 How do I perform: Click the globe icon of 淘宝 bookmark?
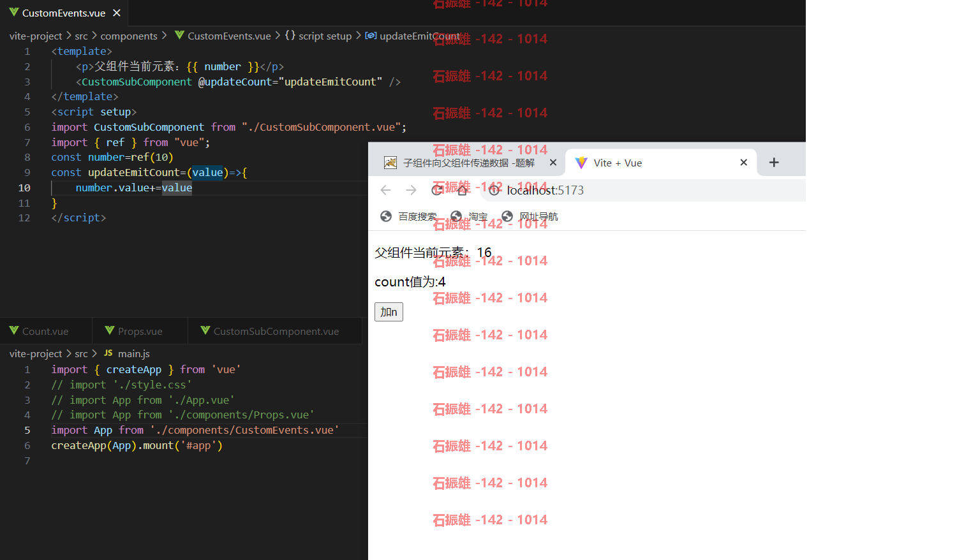456,216
